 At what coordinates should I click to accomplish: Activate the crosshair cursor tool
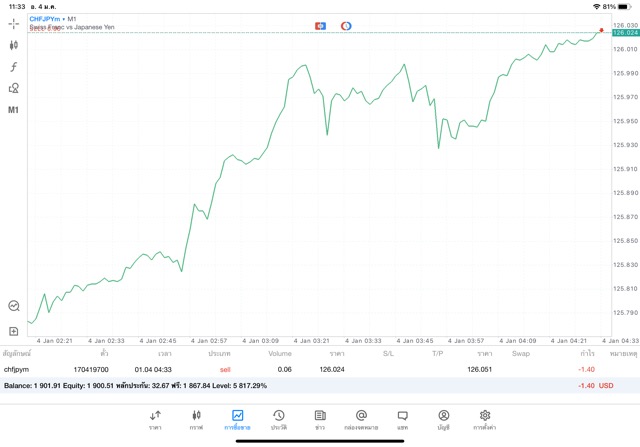point(13,24)
